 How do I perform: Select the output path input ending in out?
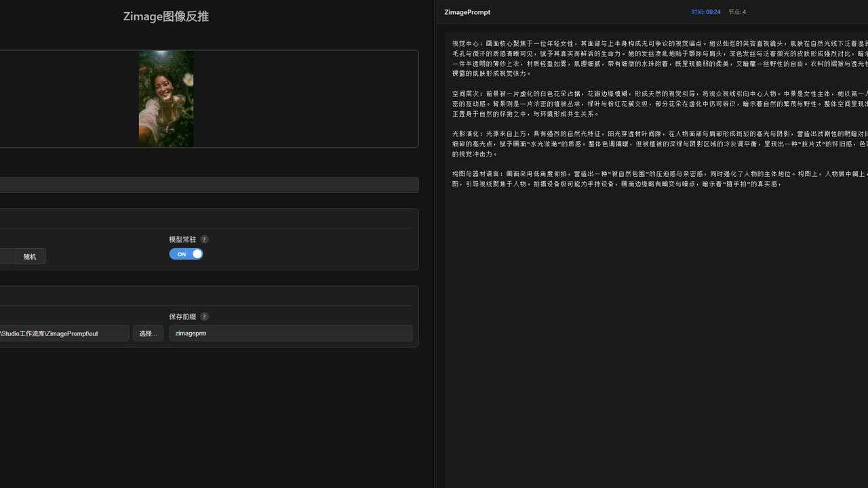[64, 333]
